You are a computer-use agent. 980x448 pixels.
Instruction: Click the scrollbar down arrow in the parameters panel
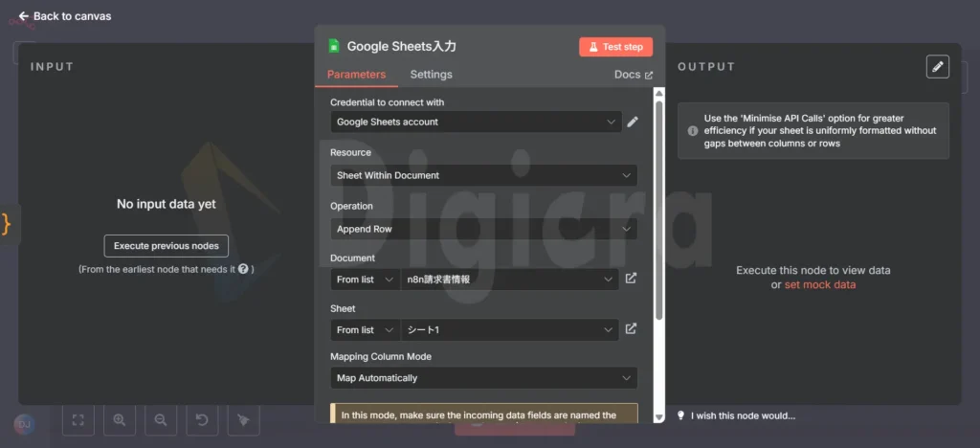[x=658, y=416]
